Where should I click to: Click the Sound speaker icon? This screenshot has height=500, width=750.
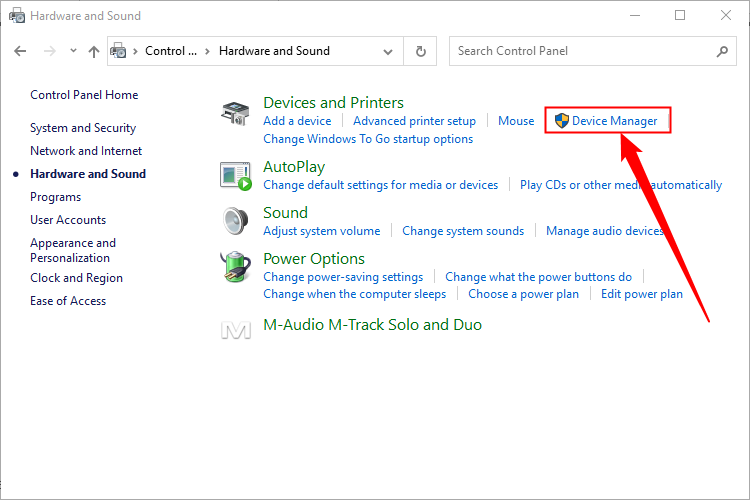click(x=235, y=221)
